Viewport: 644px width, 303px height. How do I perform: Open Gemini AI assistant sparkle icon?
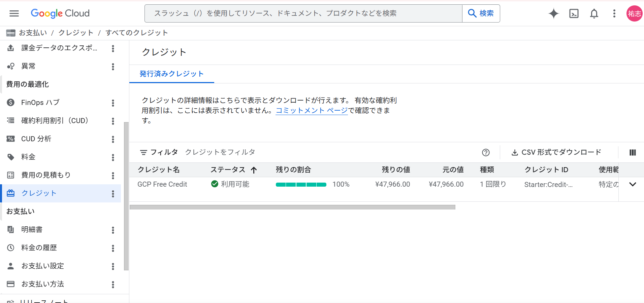point(553,13)
